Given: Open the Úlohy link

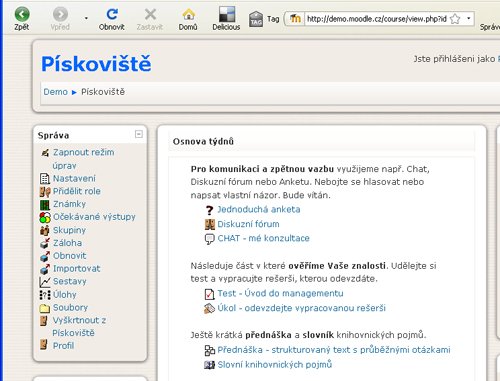Looking at the screenshot, I should pyautogui.click(x=65, y=294).
